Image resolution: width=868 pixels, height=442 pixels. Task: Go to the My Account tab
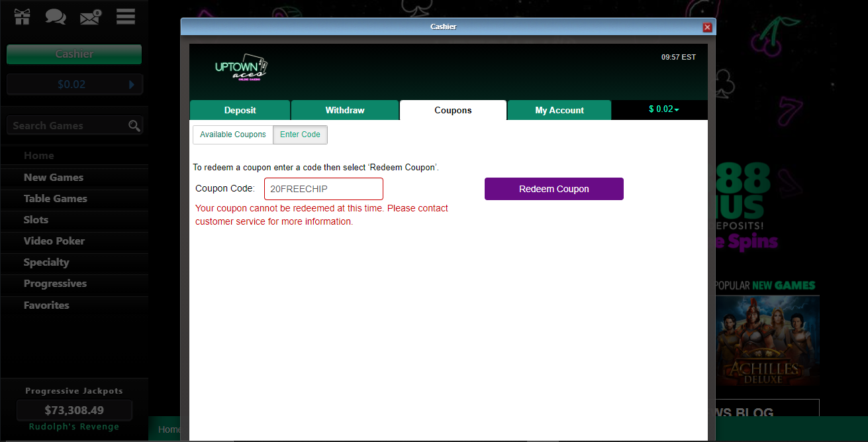point(559,110)
